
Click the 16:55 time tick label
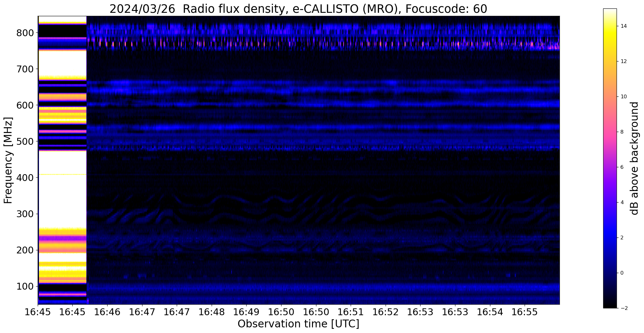click(525, 312)
